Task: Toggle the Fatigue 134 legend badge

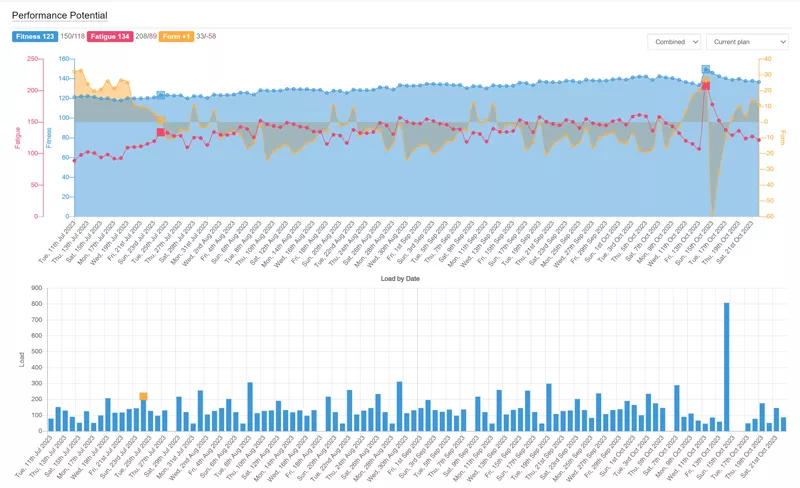Action: [x=110, y=37]
